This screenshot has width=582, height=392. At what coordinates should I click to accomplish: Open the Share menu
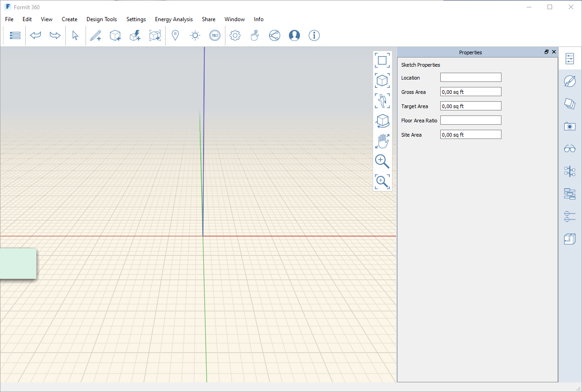pos(208,19)
